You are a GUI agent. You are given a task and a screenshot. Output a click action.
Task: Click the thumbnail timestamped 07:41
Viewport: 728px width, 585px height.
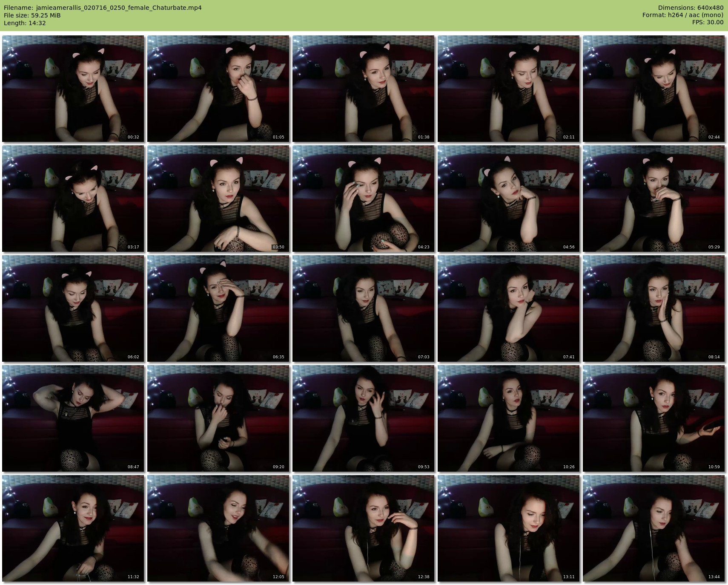point(509,308)
